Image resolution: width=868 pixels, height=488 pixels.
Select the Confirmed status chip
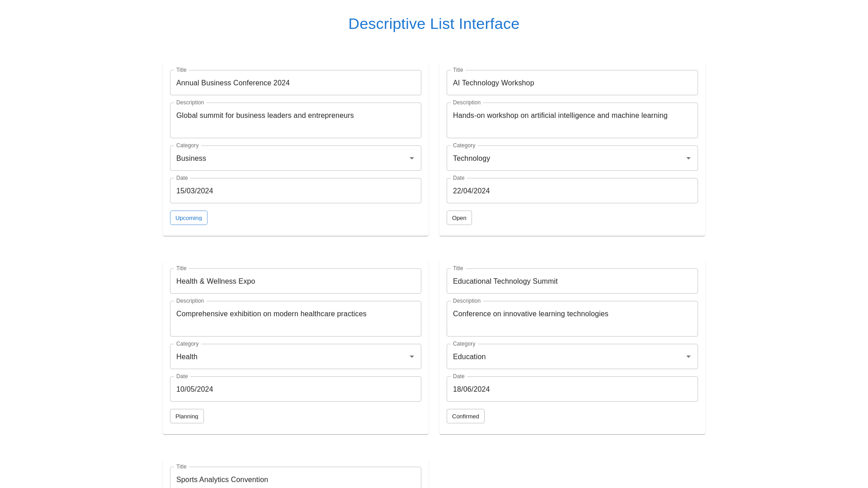465,416
